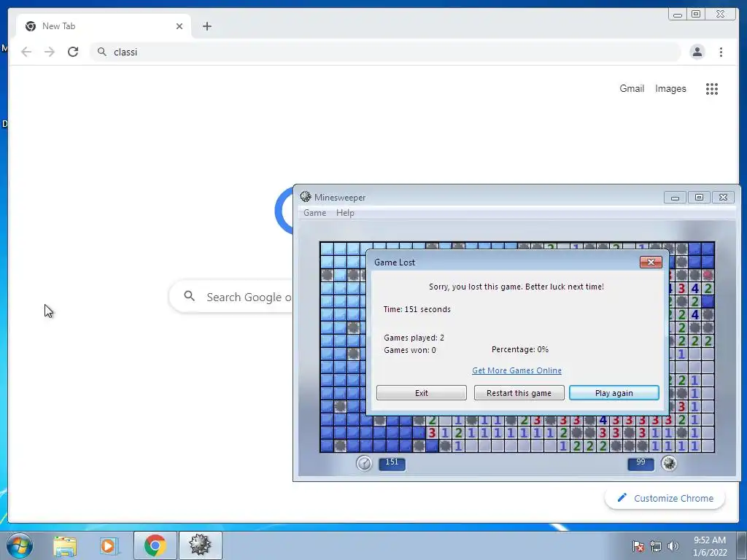Click Chrome forward arrow
The height and width of the screenshot is (560, 747).
[50, 52]
